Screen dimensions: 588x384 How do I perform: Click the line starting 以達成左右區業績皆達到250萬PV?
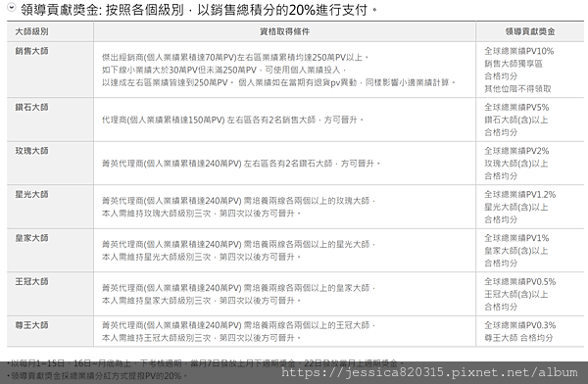point(278,82)
